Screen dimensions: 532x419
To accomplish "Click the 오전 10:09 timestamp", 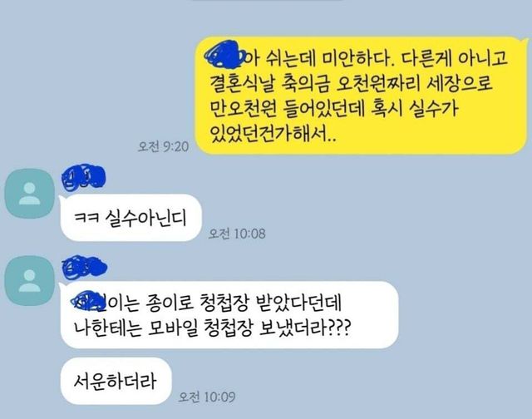I will (207, 397).
